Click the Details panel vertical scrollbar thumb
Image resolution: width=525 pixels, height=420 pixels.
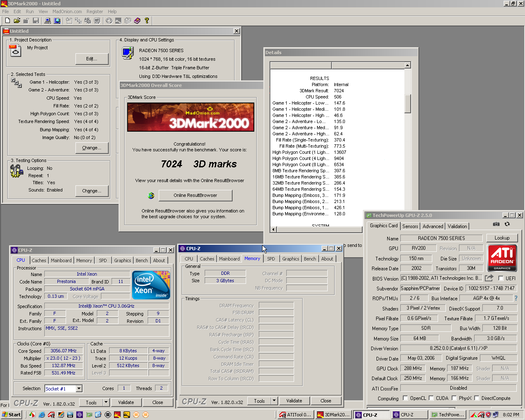coord(407,103)
